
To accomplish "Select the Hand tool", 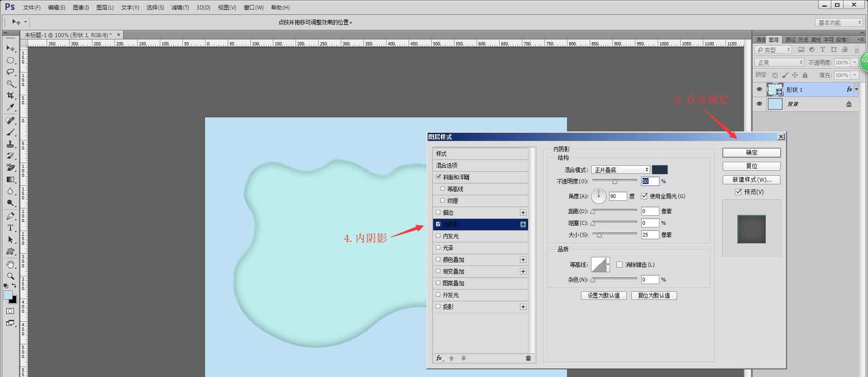I will [10, 265].
